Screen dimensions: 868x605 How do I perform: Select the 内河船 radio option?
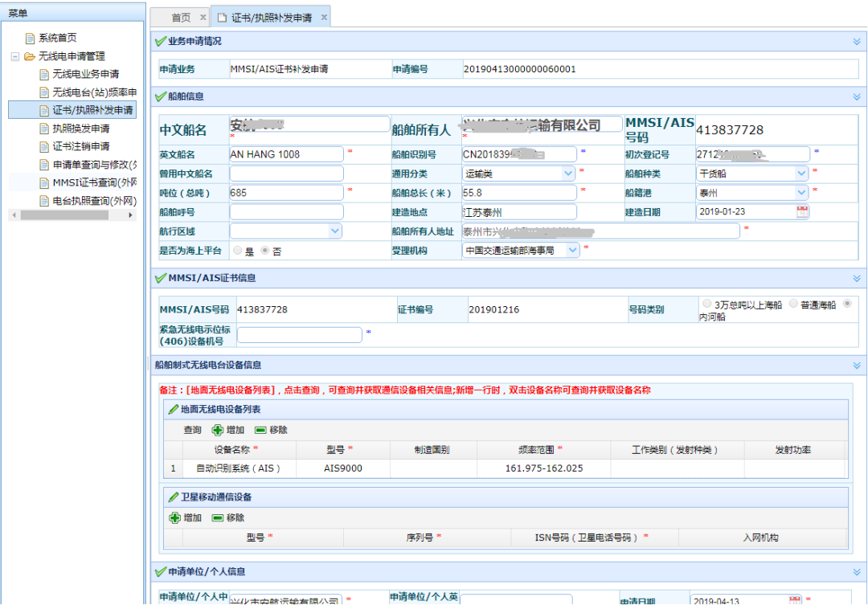(847, 304)
